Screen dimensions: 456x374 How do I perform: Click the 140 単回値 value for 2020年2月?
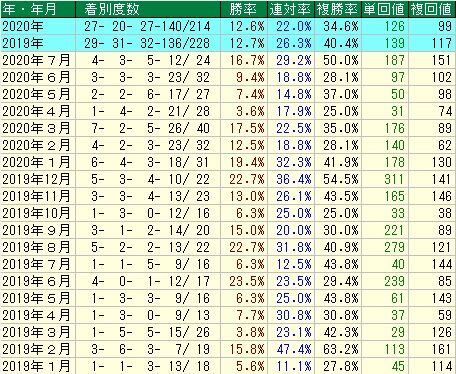click(x=395, y=145)
